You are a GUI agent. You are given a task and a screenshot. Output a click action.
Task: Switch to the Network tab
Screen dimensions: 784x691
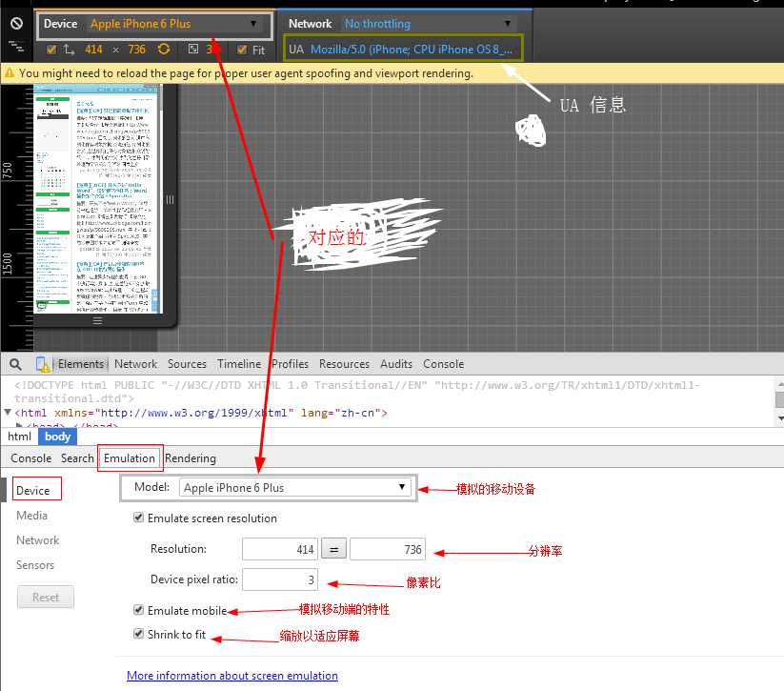point(135,364)
